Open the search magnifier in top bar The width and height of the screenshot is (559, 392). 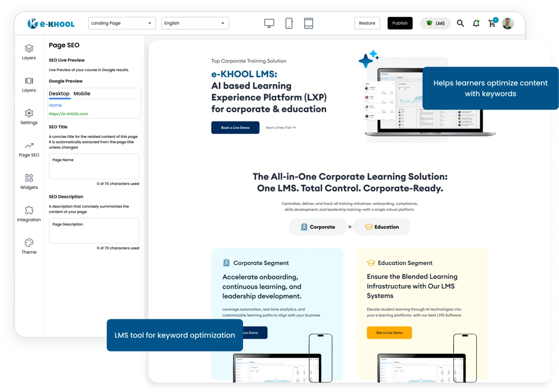pos(460,23)
